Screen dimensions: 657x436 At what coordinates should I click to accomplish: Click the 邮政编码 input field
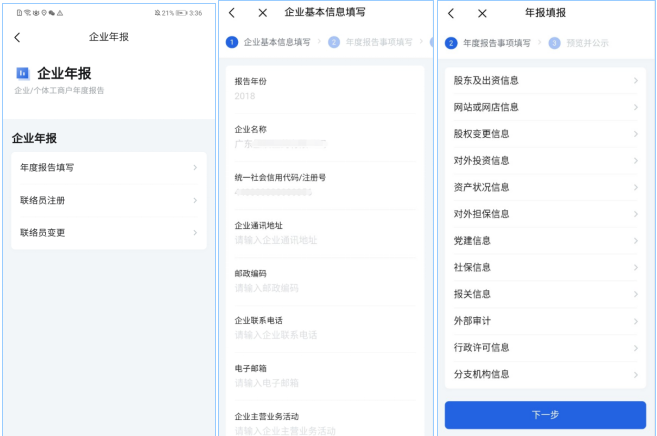click(x=324, y=288)
